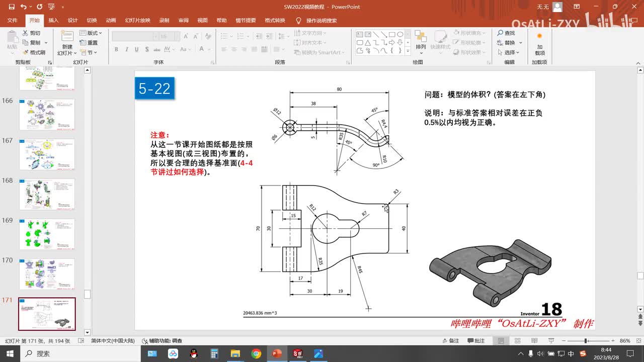Click 查找 Find in editing group
This screenshot has width=644, height=362.
coord(506,33)
